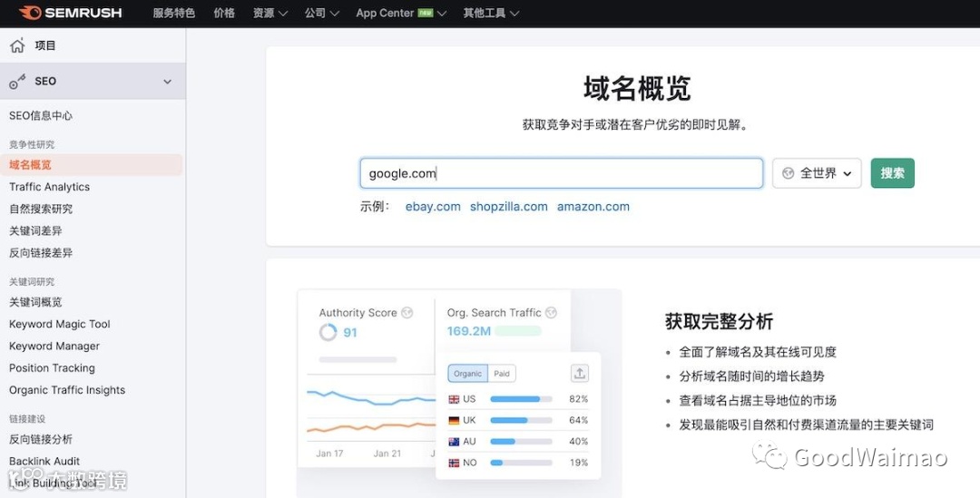The image size is (980, 498).
Task: Open Traffic Analytics in sidebar
Action: (49, 187)
